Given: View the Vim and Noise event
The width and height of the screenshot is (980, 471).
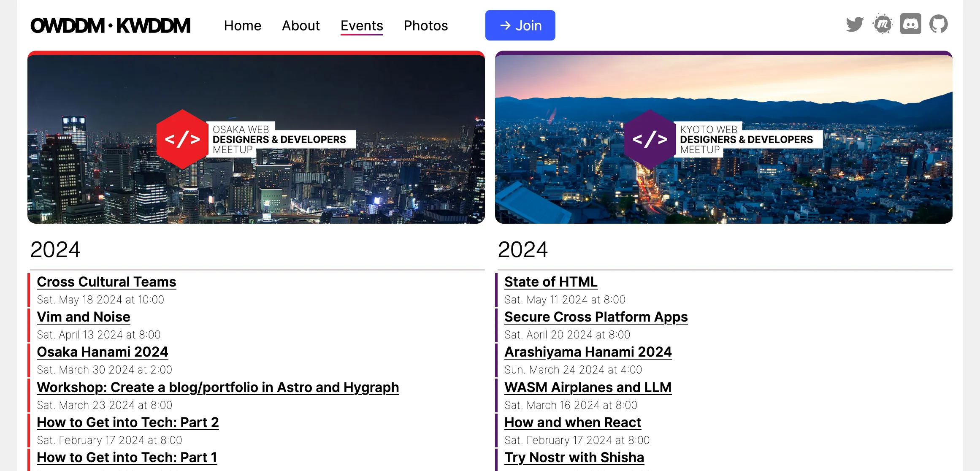Looking at the screenshot, I should [x=83, y=317].
